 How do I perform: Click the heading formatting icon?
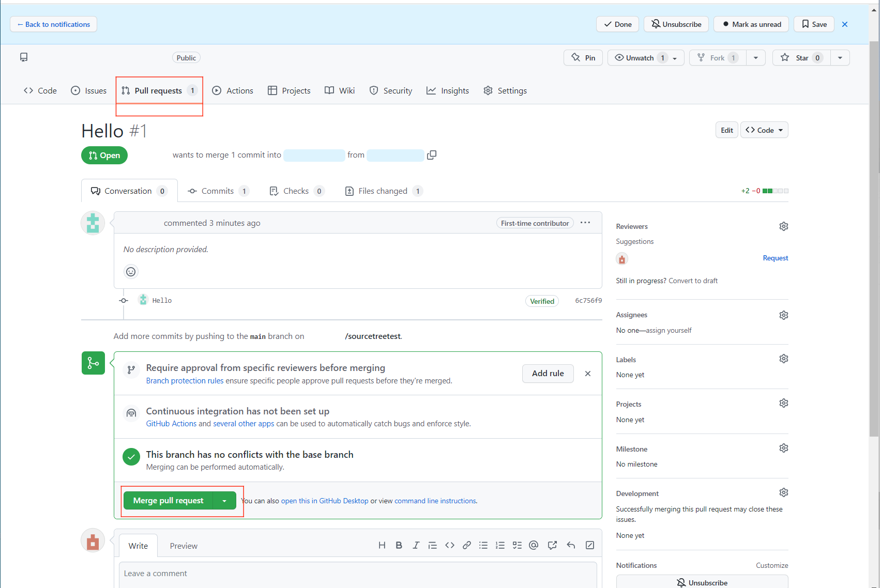coord(382,545)
